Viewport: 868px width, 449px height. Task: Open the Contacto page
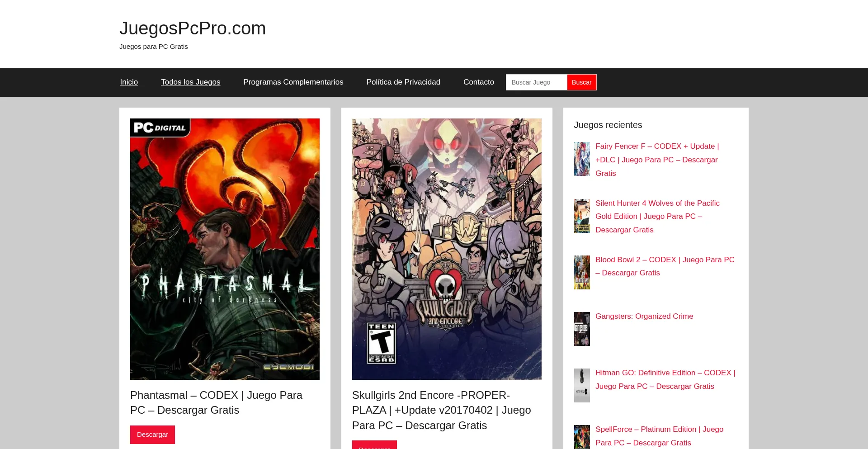(479, 82)
